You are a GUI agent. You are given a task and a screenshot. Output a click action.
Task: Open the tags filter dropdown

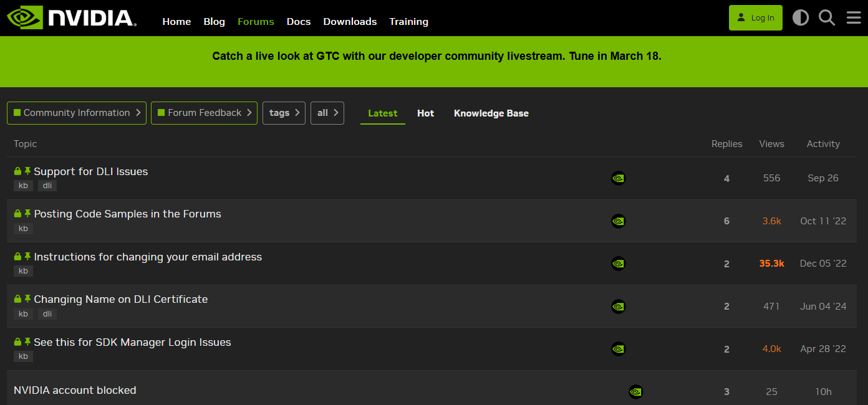(284, 113)
